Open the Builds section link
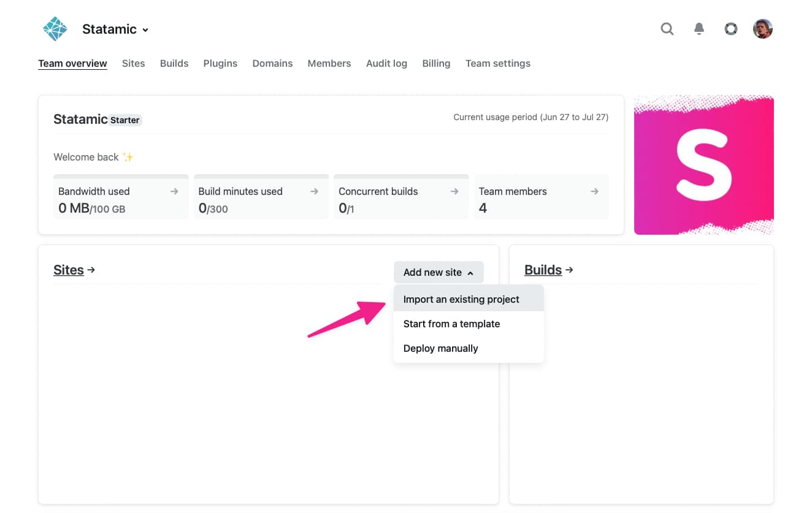 tap(542, 270)
